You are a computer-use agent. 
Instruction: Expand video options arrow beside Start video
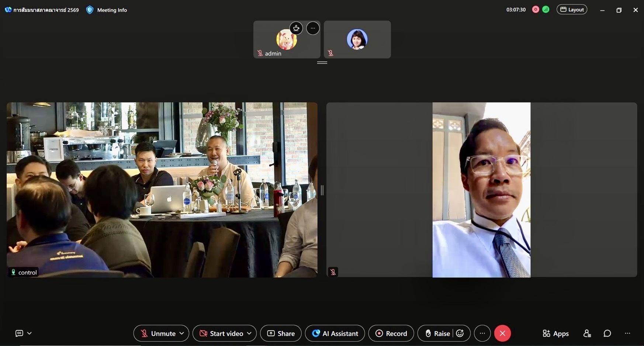249,333
